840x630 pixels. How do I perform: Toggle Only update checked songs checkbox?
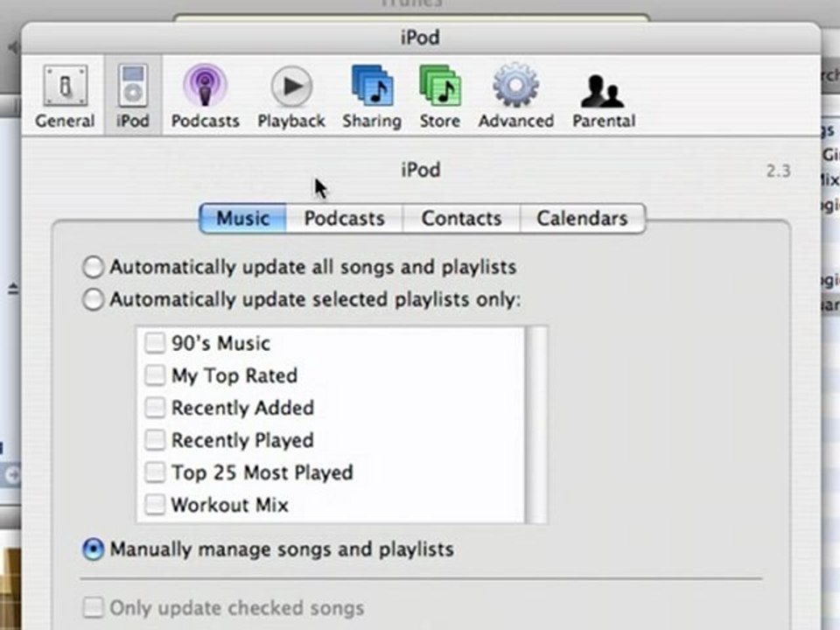(x=93, y=608)
